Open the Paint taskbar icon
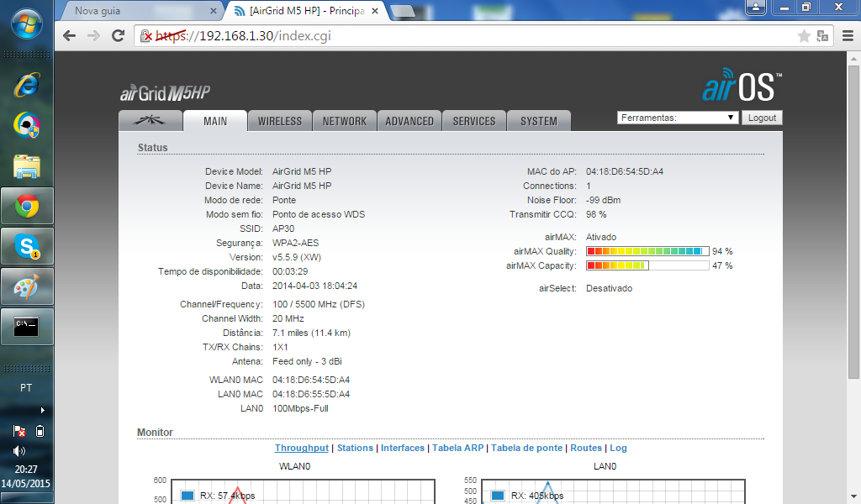 (27, 286)
